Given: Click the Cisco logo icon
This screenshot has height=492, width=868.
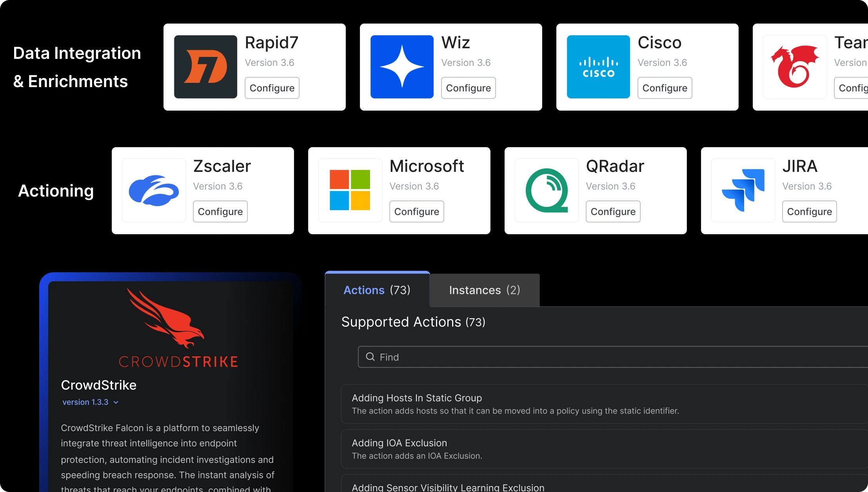Looking at the screenshot, I should (x=598, y=67).
